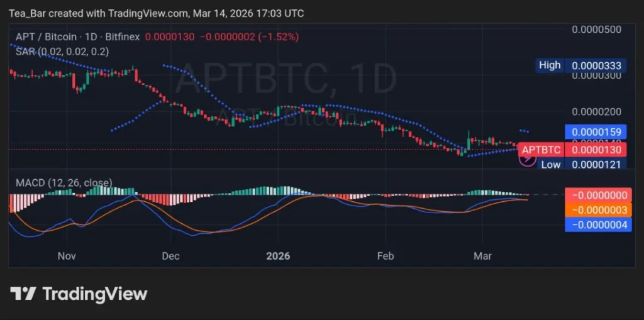
Task: Click the Nov date on time axis
Action: click(66, 256)
